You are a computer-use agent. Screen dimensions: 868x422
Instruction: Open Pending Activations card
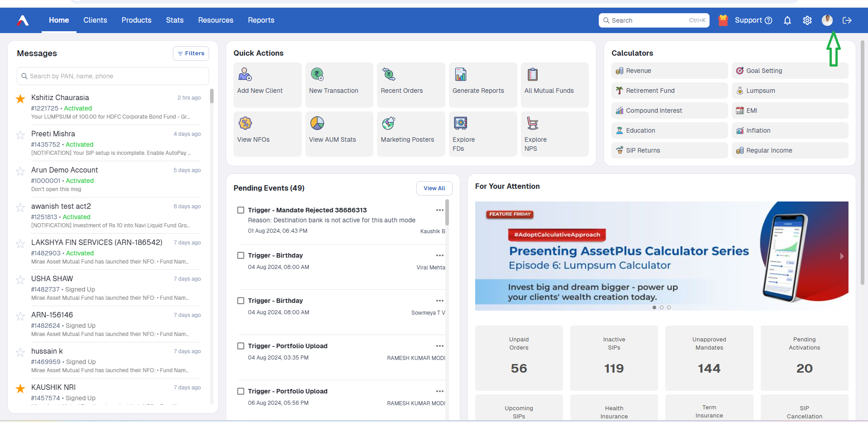[804, 358]
